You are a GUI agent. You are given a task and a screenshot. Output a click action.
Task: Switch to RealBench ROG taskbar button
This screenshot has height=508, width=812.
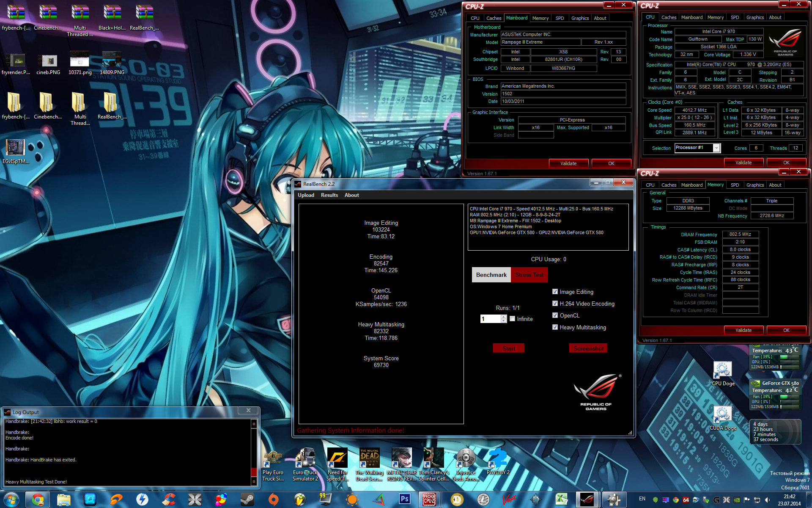point(587,500)
